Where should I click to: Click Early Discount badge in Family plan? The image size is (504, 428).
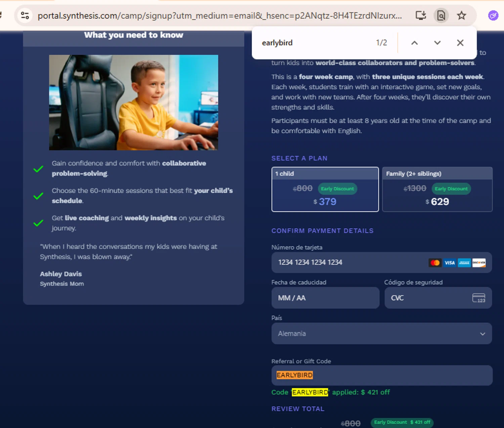click(x=451, y=189)
